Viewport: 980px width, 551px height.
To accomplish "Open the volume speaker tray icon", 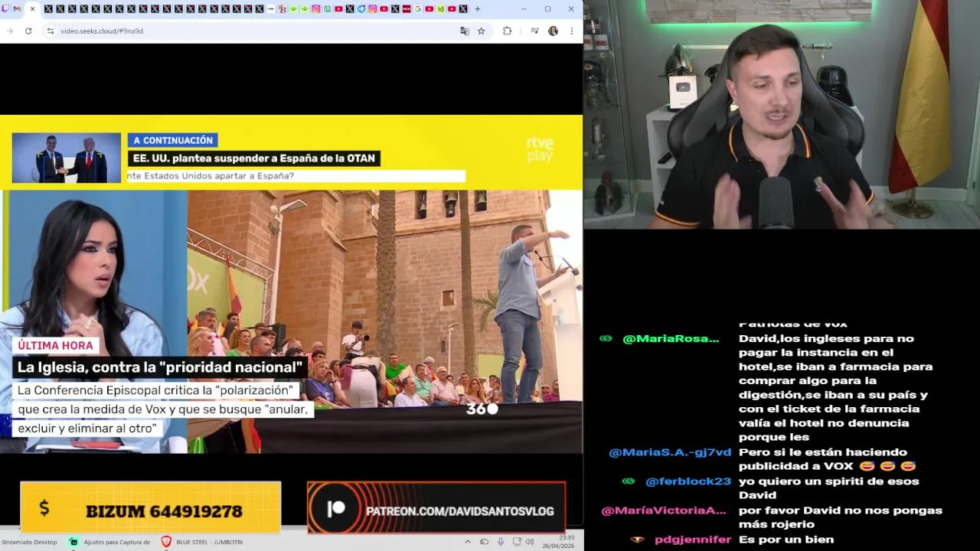I will [529, 542].
